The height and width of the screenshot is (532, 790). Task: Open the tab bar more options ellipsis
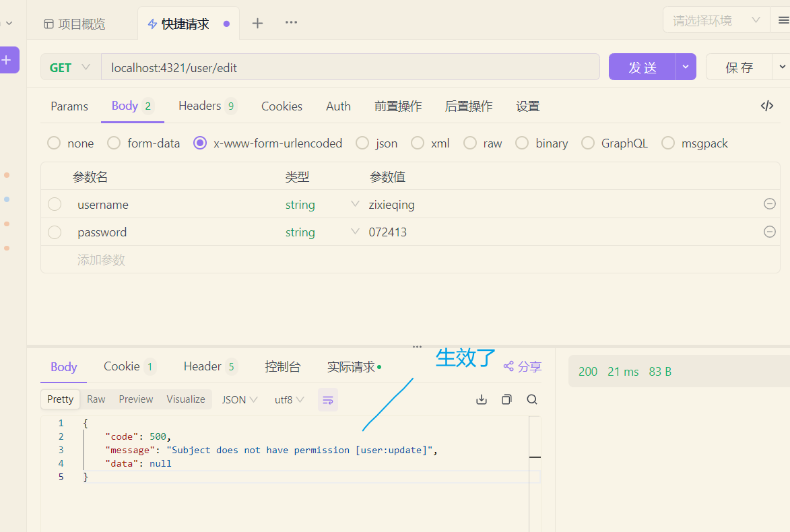click(x=291, y=23)
